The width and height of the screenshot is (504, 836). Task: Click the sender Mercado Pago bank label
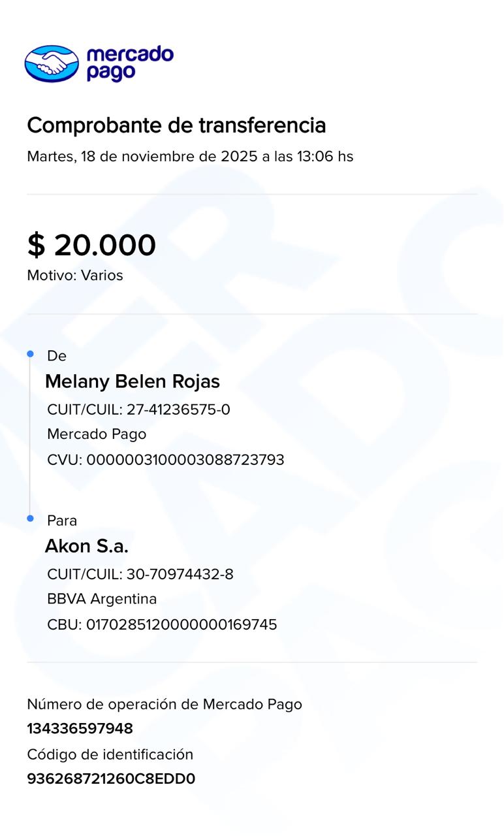pos(97,434)
